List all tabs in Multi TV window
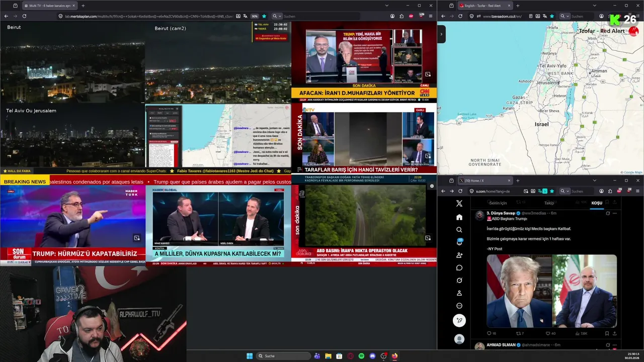 pyautogui.click(x=386, y=6)
